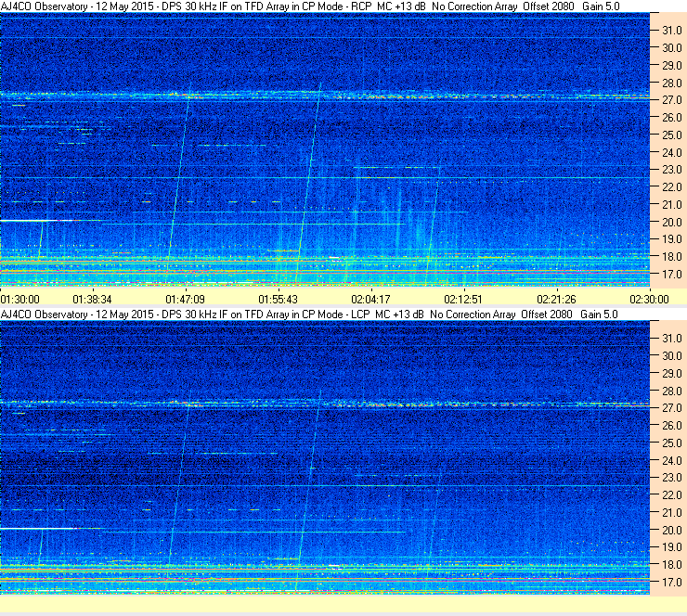The width and height of the screenshot is (687, 616).
Task: Click 19.0 on the LCP frequency axis
Action: pyautogui.click(x=671, y=547)
